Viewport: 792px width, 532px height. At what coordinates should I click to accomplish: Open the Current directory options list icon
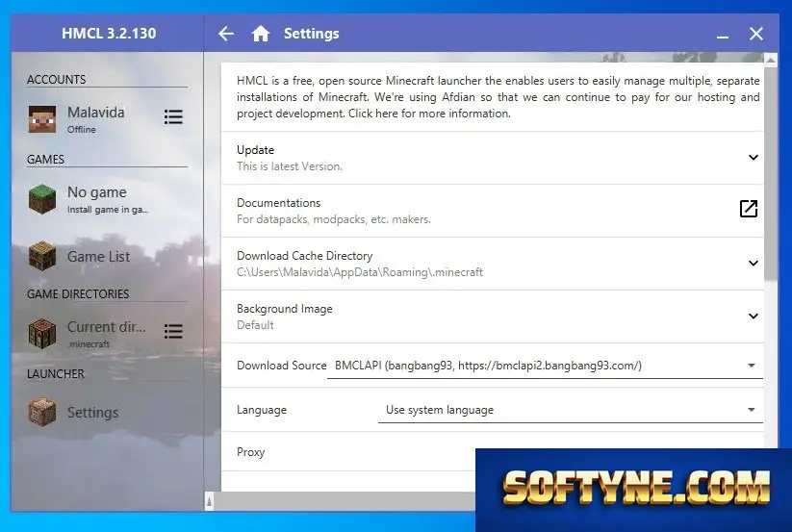point(173,331)
